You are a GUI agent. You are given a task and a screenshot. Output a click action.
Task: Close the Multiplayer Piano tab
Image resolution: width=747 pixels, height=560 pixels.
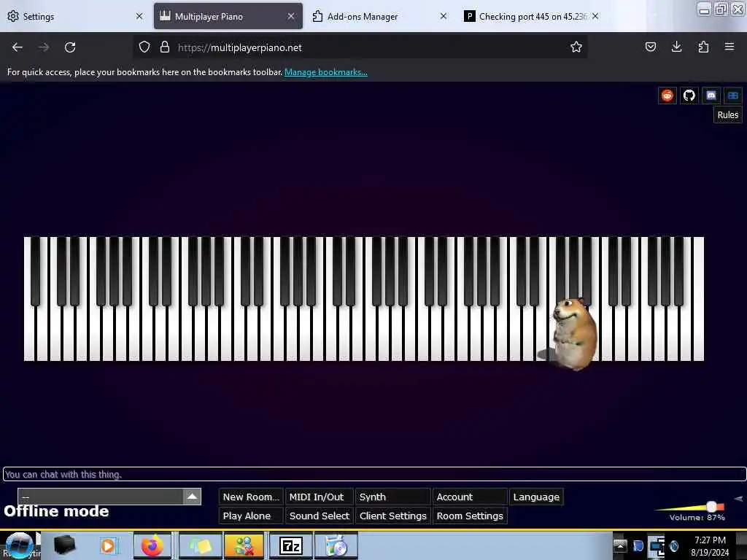click(291, 16)
